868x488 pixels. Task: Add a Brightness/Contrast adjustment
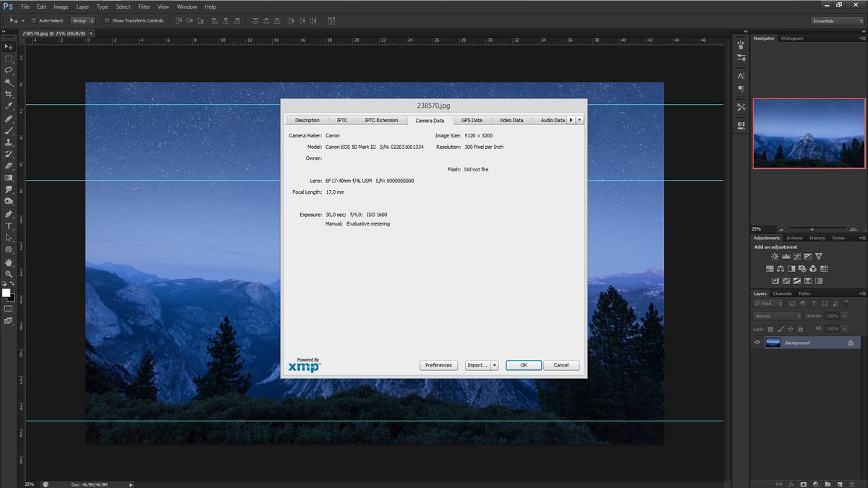(775, 257)
